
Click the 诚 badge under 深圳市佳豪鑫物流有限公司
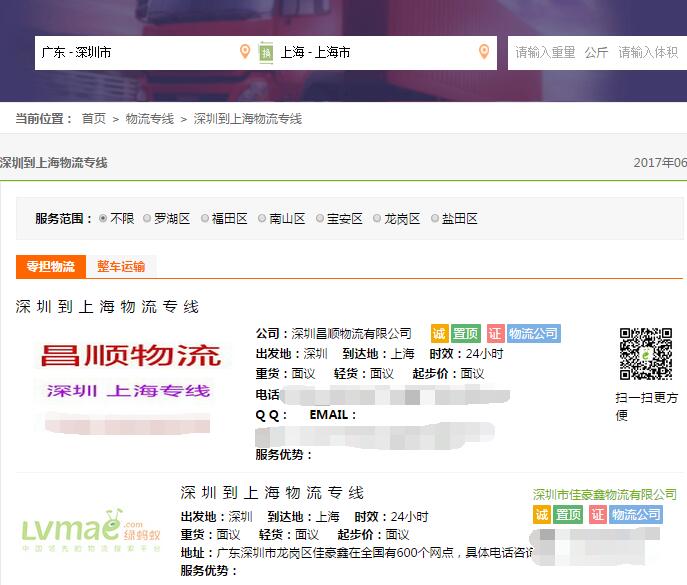tap(542, 514)
